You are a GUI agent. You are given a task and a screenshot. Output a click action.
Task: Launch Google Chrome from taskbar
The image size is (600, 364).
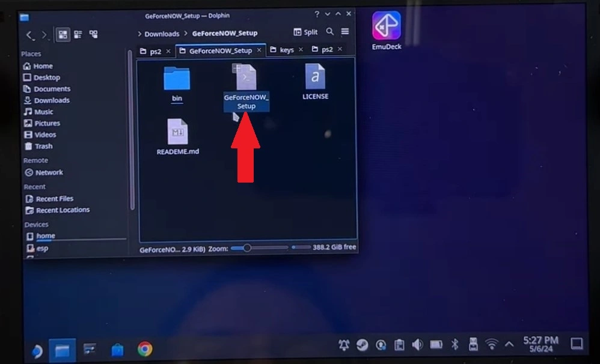(x=145, y=349)
